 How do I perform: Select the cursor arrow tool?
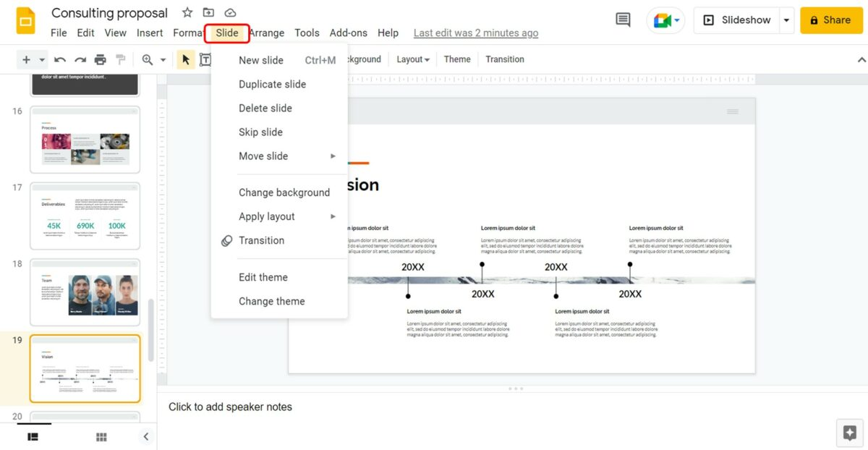click(185, 59)
